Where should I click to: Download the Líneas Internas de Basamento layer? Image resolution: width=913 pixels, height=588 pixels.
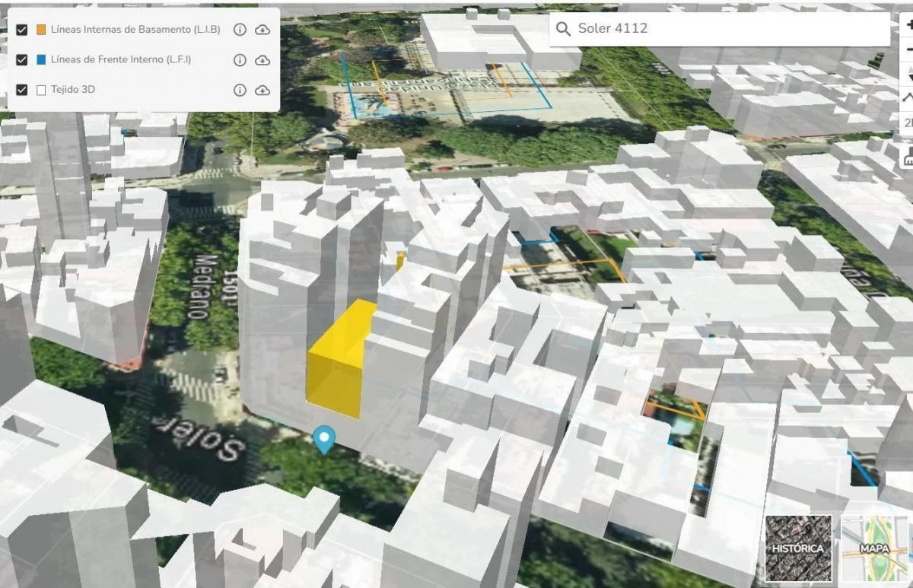pos(262,30)
